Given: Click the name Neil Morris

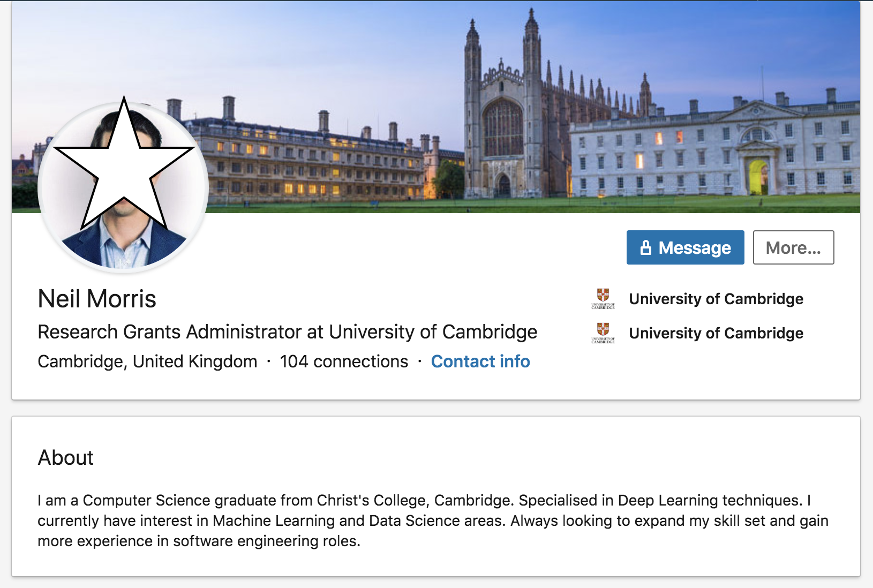Looking at the screenshot, I should (97, 299).
